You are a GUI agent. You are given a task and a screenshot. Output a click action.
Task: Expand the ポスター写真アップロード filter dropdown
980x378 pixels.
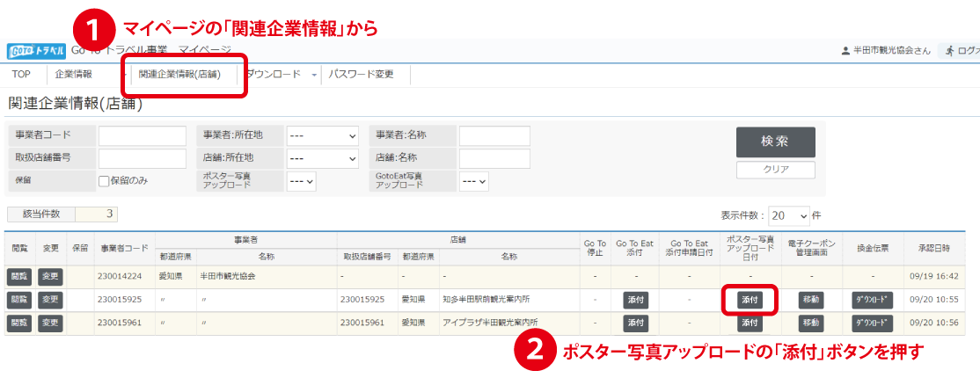pos(302,181)
